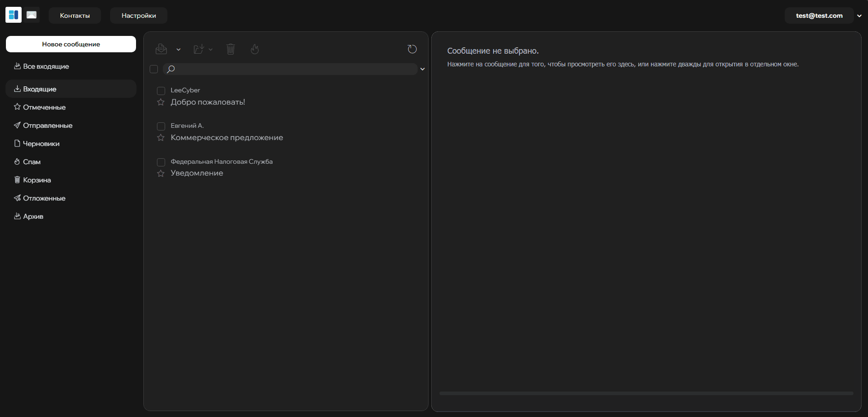Open the dropdown arrow beside mark-as-read
Viewport: 868px width, 417px height.
click(x=178, y=50)
